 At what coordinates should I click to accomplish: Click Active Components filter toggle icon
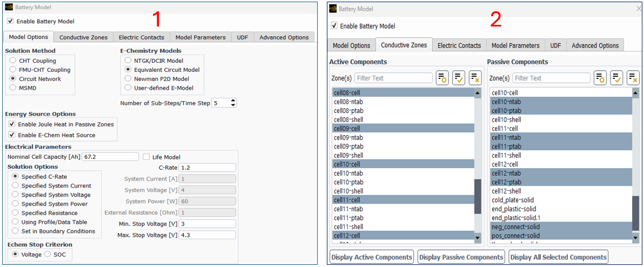tap(442, 78)
